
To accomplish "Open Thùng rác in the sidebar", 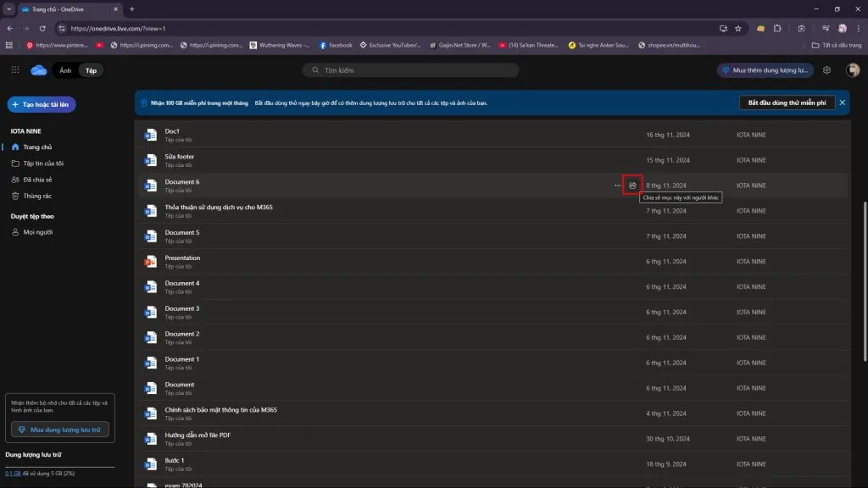I will pyautogui.click(x=37, y=196).
